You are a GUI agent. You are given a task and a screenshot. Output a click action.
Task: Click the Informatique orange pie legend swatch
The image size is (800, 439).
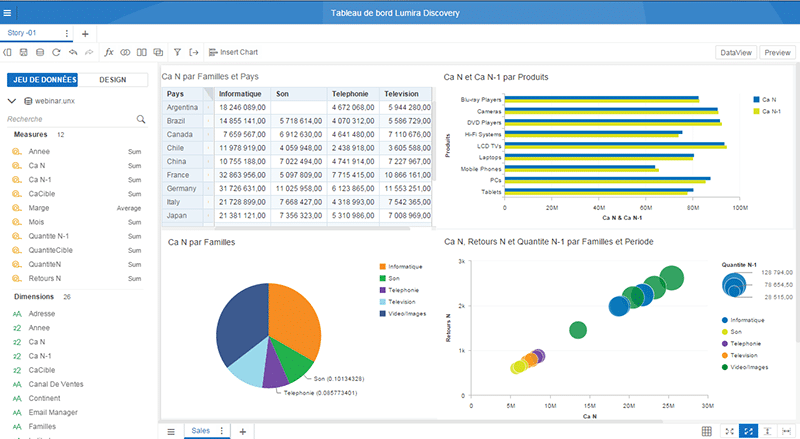(383, 266)
